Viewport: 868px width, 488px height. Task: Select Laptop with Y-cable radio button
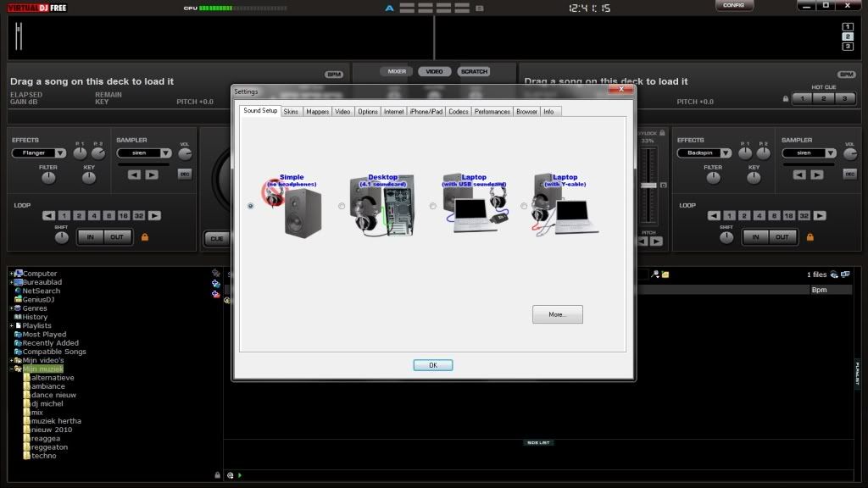524,206
